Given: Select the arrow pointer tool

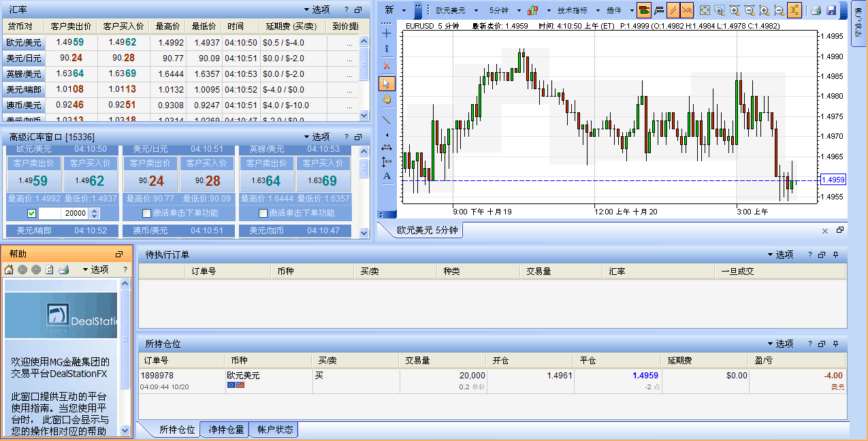Looking at the screenshot, I should click(387, 83).
